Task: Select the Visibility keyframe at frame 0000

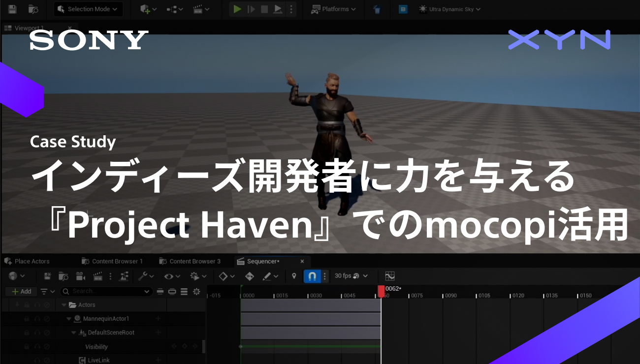Action: 241,347
